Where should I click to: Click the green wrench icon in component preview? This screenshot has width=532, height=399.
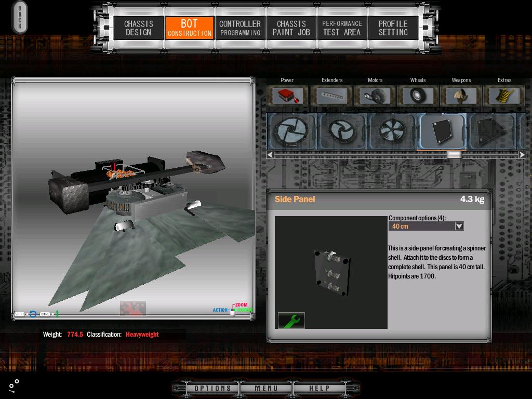(x=291, y=321)
